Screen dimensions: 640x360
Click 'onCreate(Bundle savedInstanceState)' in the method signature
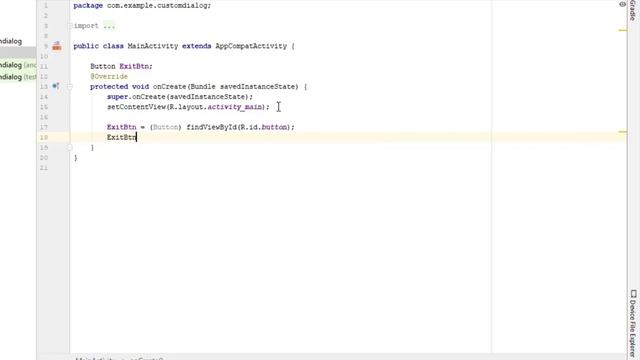click(226, 87)
